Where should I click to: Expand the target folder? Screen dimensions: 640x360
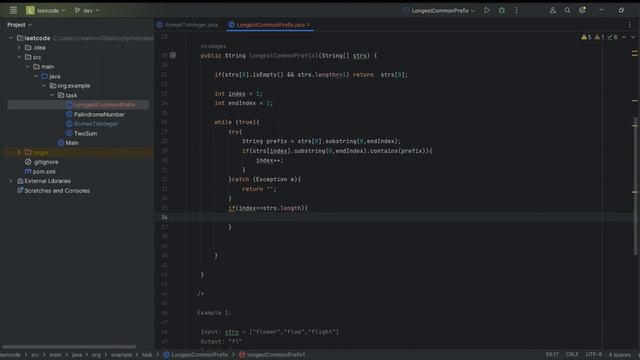click(x=19, y=152)
